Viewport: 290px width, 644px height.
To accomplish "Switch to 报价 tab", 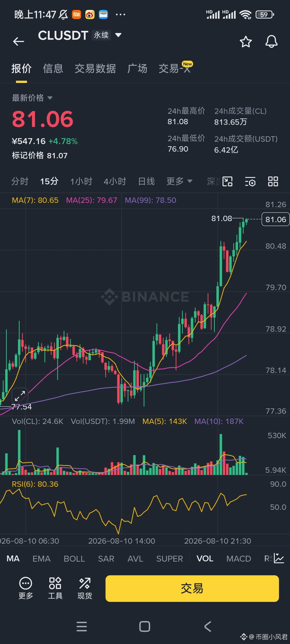I will pyautogui.click(x=21, y=68).
